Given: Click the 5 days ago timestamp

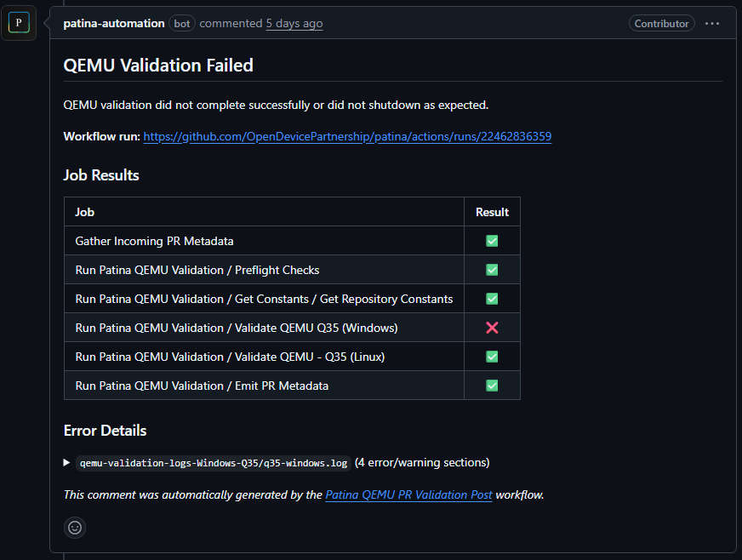Looking at the screenshot, I should (x=294, y=23).
